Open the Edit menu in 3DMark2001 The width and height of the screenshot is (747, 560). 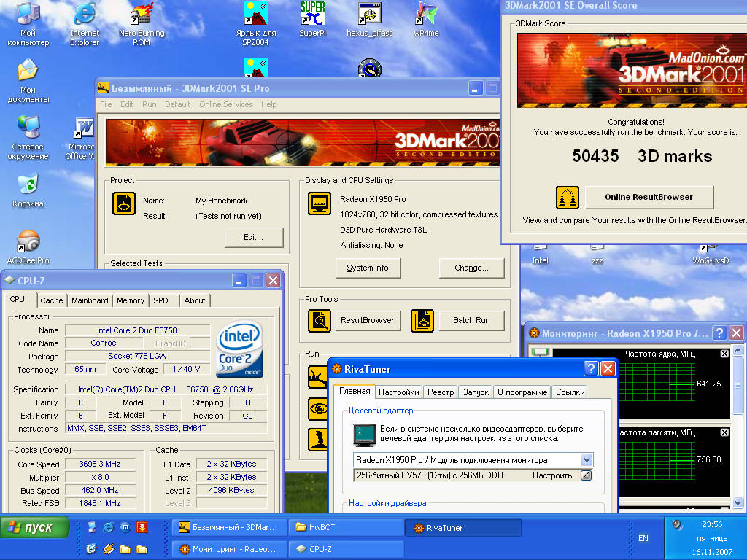pyautogui.click(x=127, y=104)
